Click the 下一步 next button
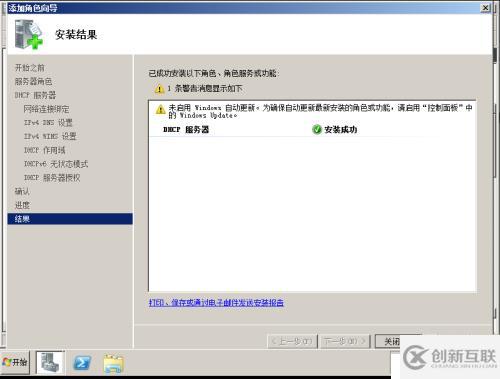The width and height of the screenshot is (500, 379). click(x=345, y=341)
